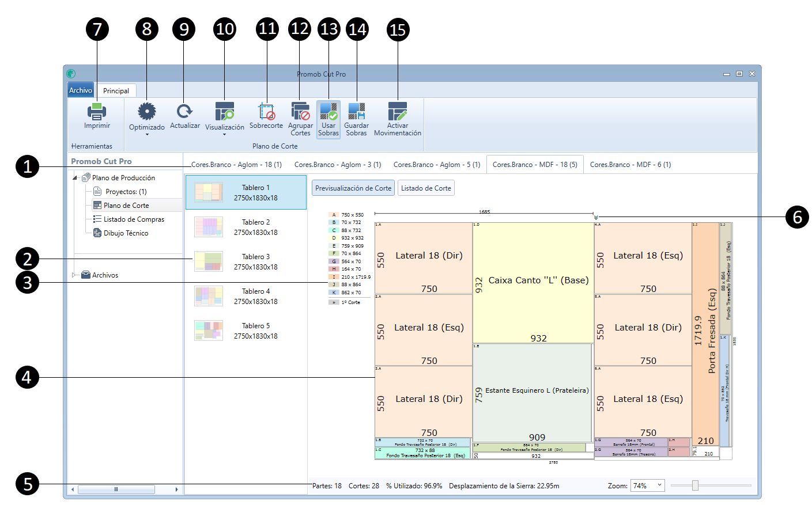Image resolution: width=812 pixels, height=505 pixels.
Task: Select the Porta Fresada (Esq) piece
Action: 705,334
